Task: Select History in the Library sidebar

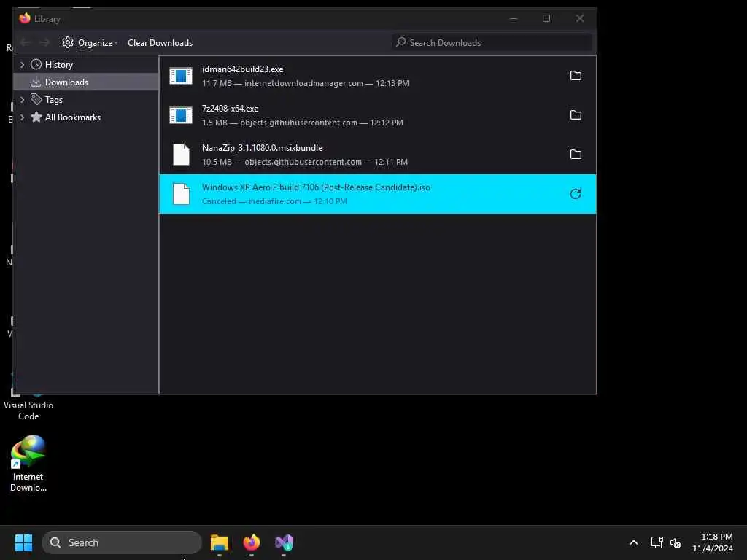Action: [86, 64]
